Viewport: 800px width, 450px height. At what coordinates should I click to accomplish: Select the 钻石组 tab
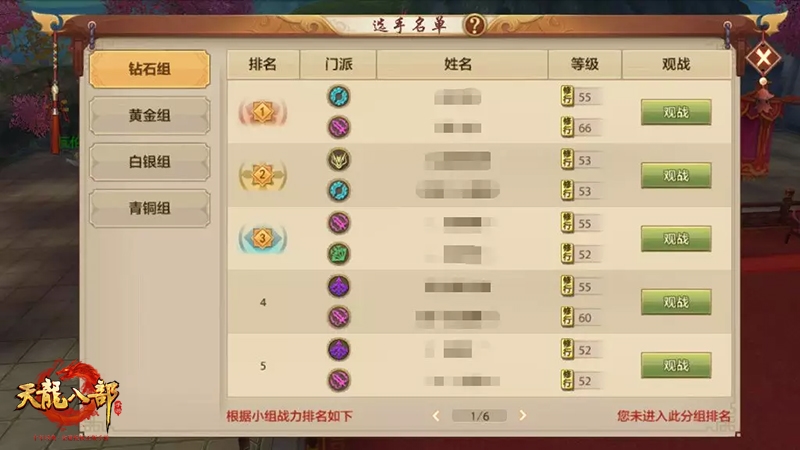[x=149, y=69]
